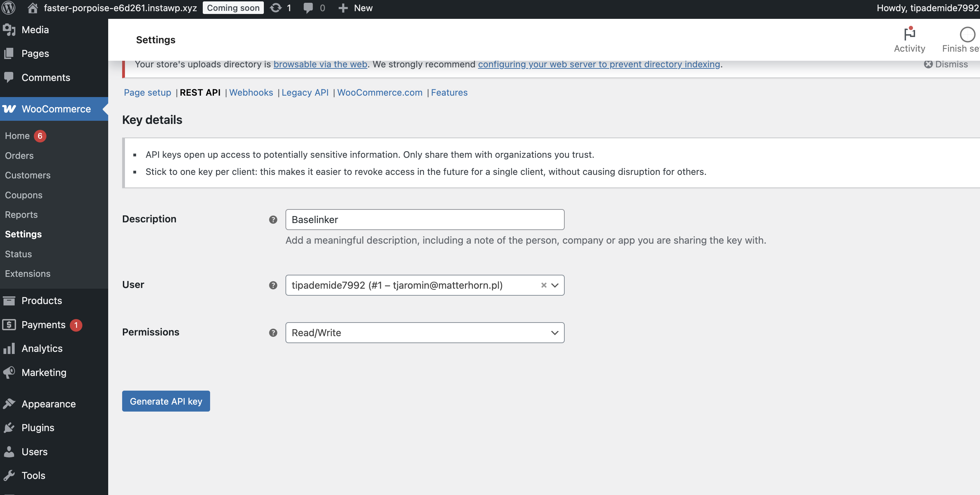The width and height of the screenshot is (980, 495).
Task: Click the Users person icon
Action: click(x=9, y=452)
